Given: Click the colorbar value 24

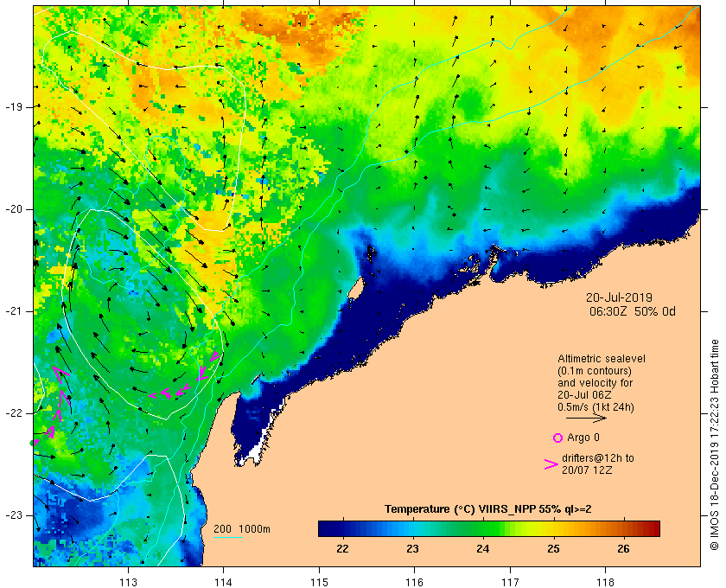Looking at the screenshot, I should click(483, 548).
